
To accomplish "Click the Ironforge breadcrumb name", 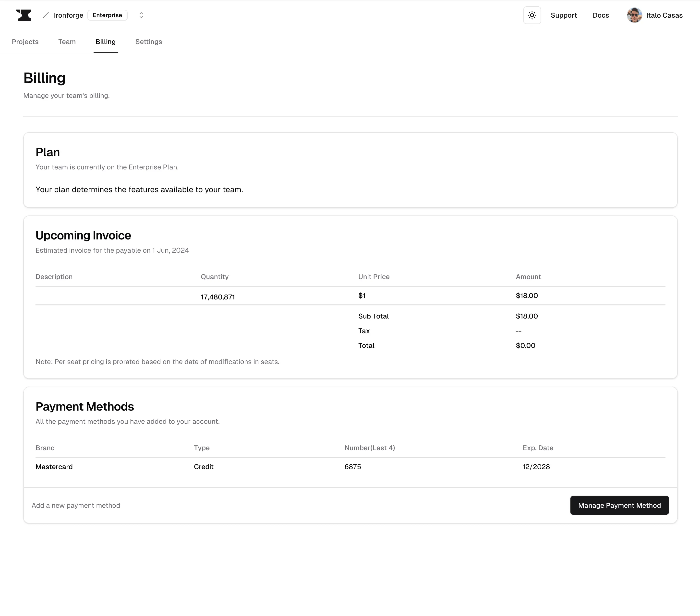I will (x=69, y=15).
